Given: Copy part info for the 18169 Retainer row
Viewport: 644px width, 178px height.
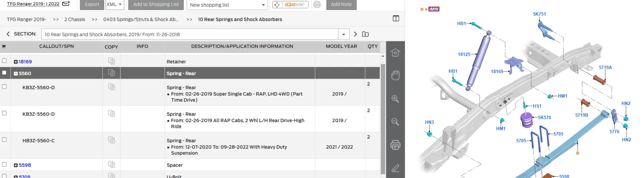Looking at the screenshot, I should coord(111,61).
